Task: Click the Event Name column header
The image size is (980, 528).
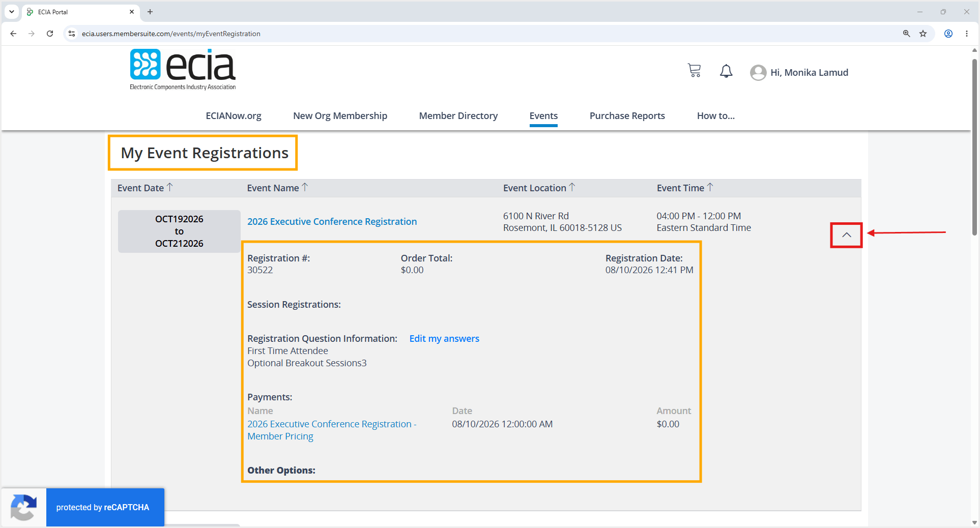Action: (x=273, y=188)
